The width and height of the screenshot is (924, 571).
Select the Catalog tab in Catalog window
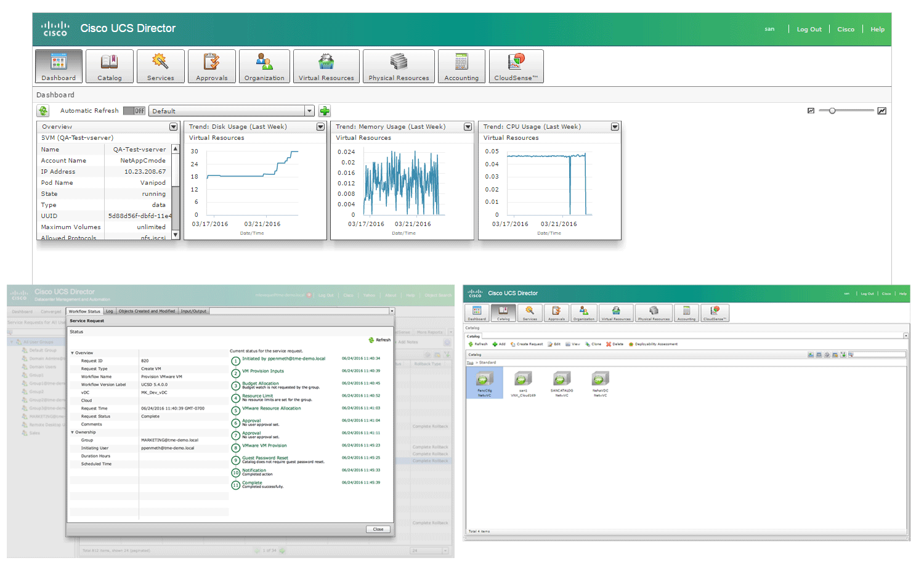(473, 336)
